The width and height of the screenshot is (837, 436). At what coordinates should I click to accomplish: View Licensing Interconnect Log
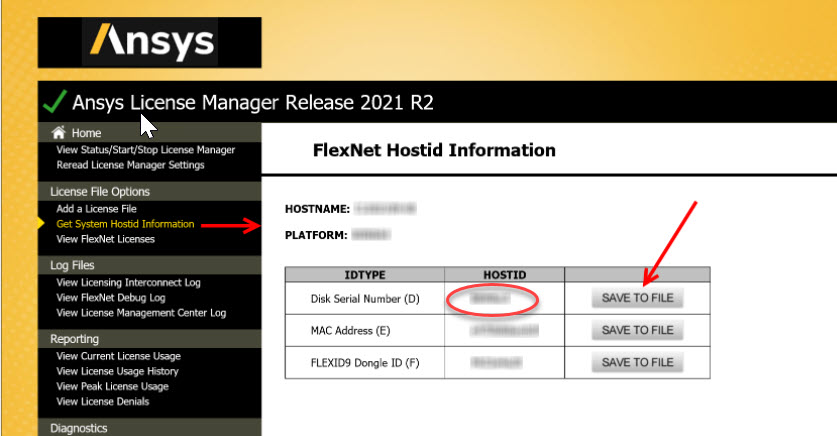[128, 283]
